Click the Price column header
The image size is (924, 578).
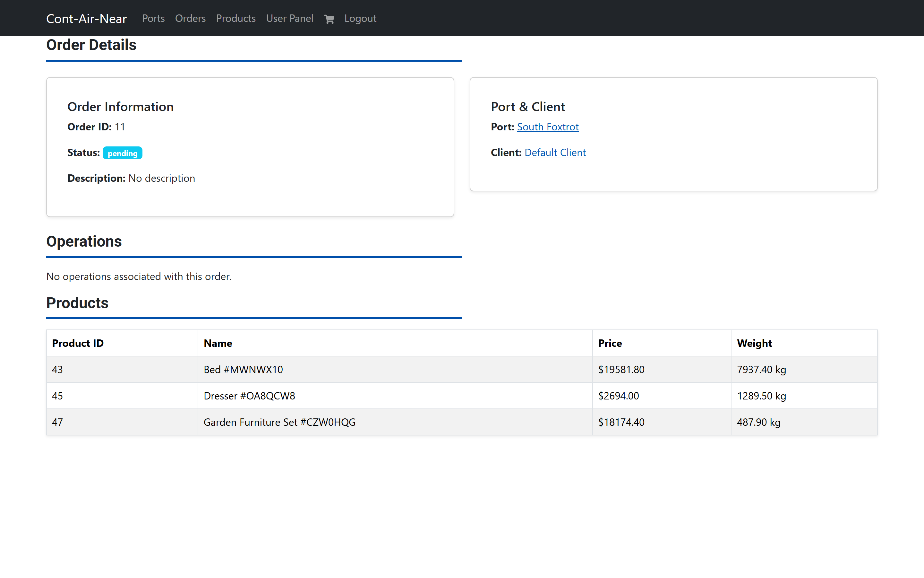[x=662, y=343]
